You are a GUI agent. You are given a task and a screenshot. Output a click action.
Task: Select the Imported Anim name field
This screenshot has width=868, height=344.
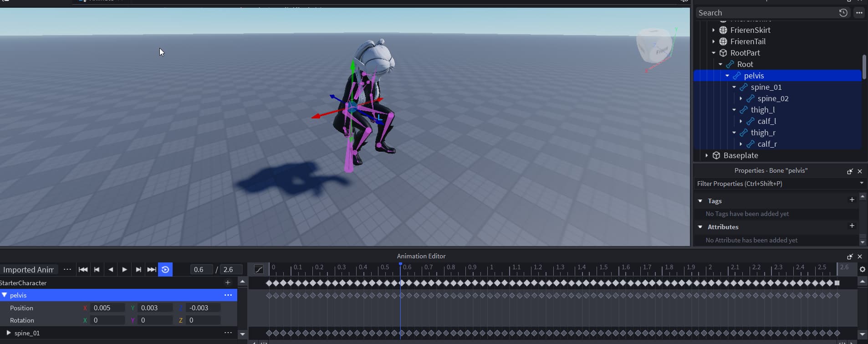[x=29, y=270]
